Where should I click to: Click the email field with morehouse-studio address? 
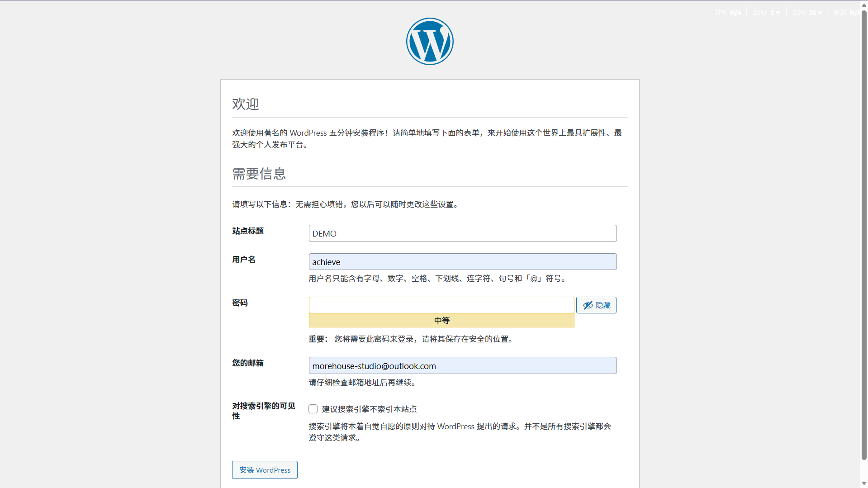462,365
